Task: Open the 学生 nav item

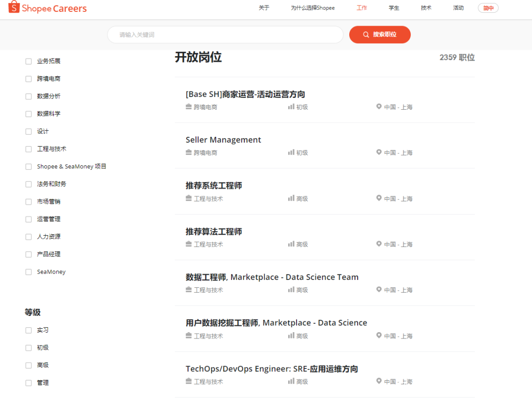Action: pos(394,8)
